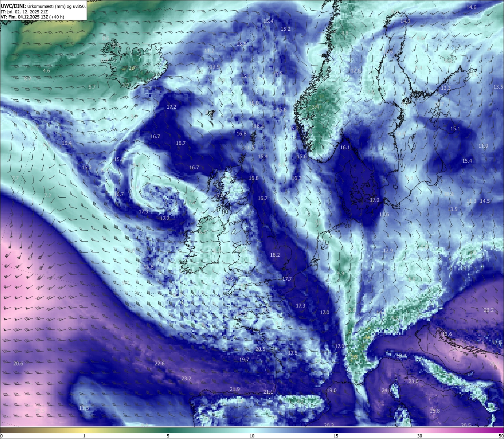
Task: Click the "19.0" map value
Action: [x=332, y=391]
